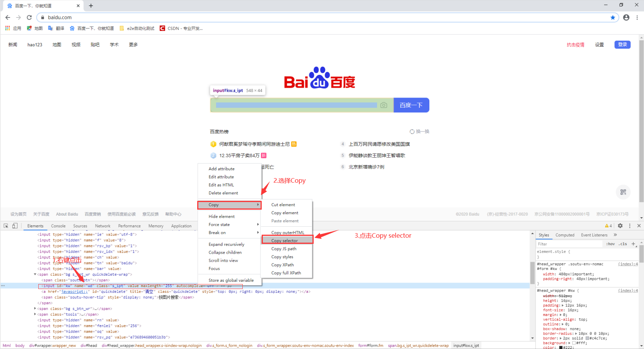Expand the padding property in Styles panel
This screenshot has width=644, height=349.
click(563, 305)
